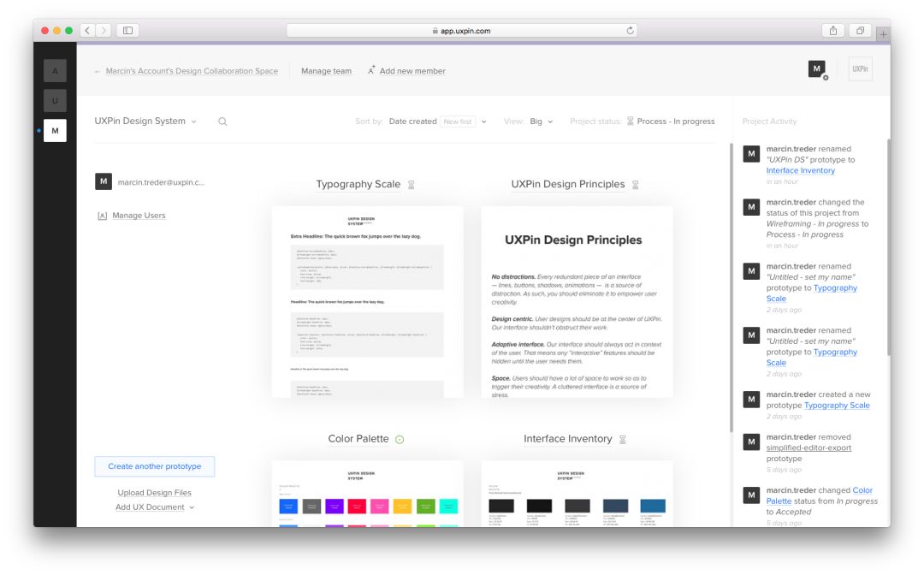Click the Add new member person icon
The width and height of the screenshot is (924, 575).
pos(371,70)
